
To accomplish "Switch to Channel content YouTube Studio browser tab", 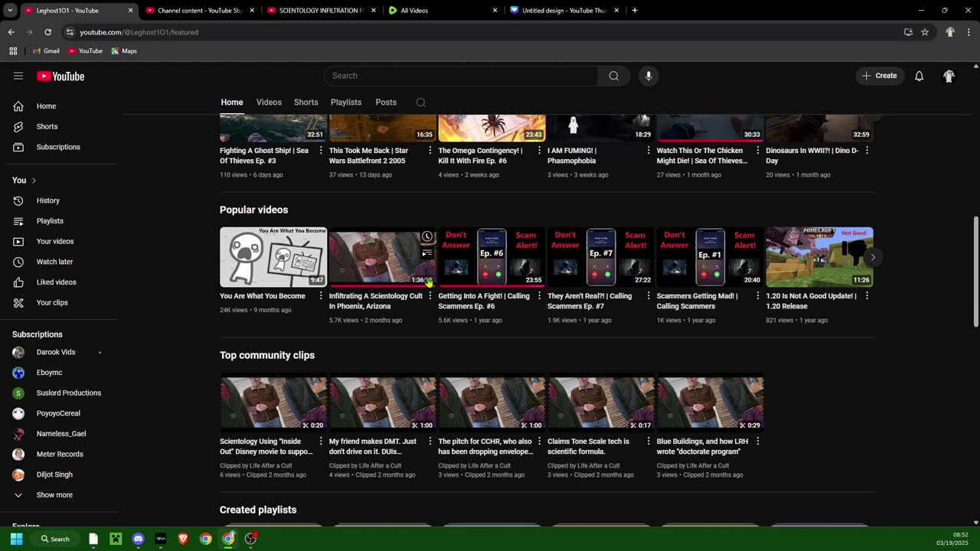I will pos(199,11).
